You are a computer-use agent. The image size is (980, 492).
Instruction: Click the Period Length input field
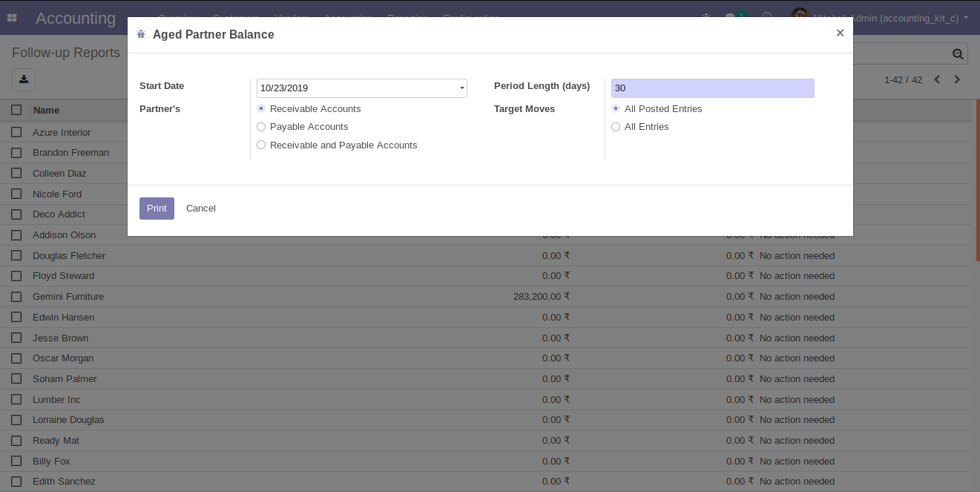click(x=712, y=88)
